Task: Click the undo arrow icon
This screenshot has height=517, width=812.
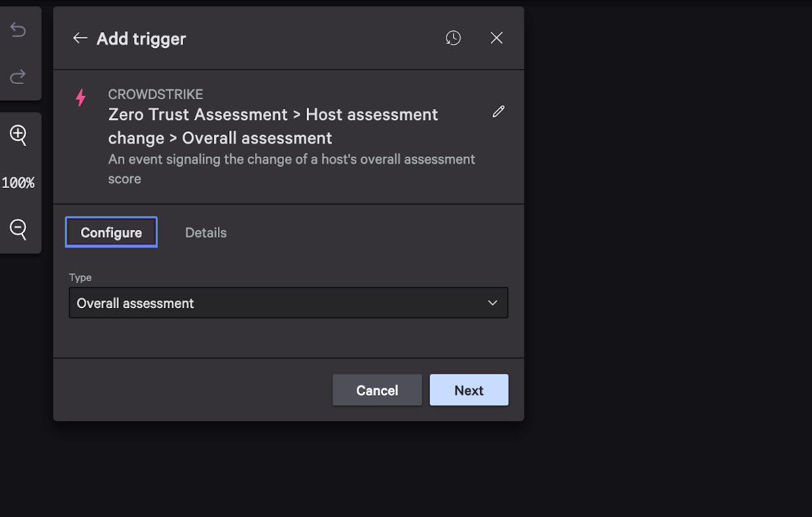Action: [18, 30]
